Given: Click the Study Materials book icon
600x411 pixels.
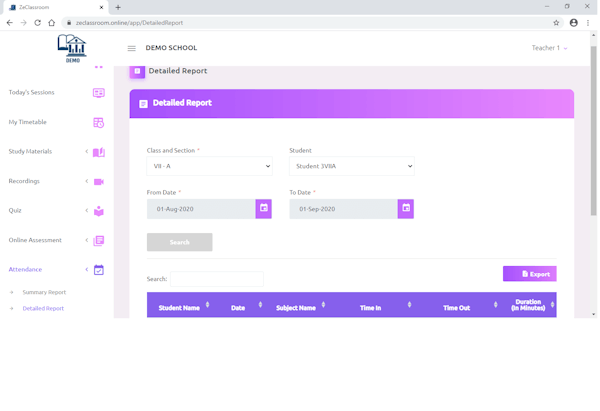Looking at the screenshot, I should click(98, 152).
